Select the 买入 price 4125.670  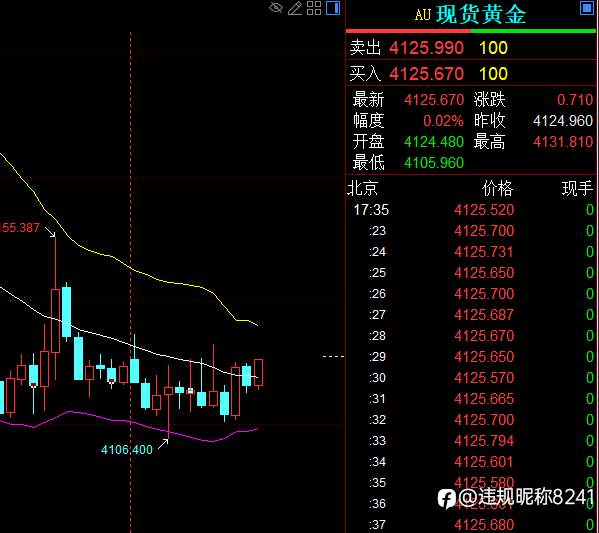click(x=426, y=74)
